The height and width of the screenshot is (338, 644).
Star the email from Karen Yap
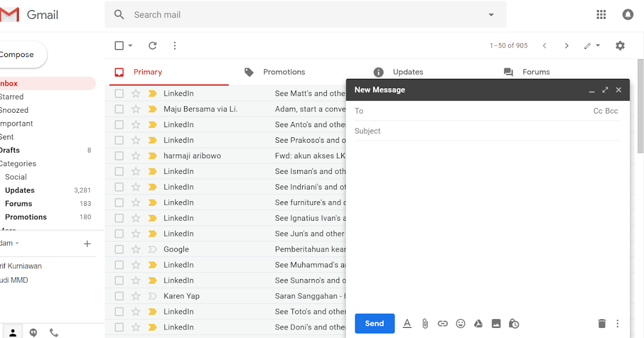[x=136, y=296]
